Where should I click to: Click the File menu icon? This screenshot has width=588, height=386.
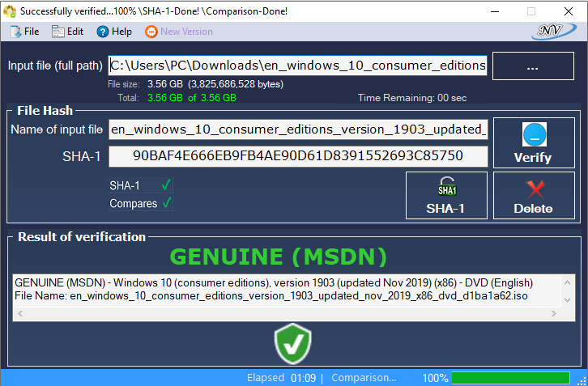(x=16, y=32)
